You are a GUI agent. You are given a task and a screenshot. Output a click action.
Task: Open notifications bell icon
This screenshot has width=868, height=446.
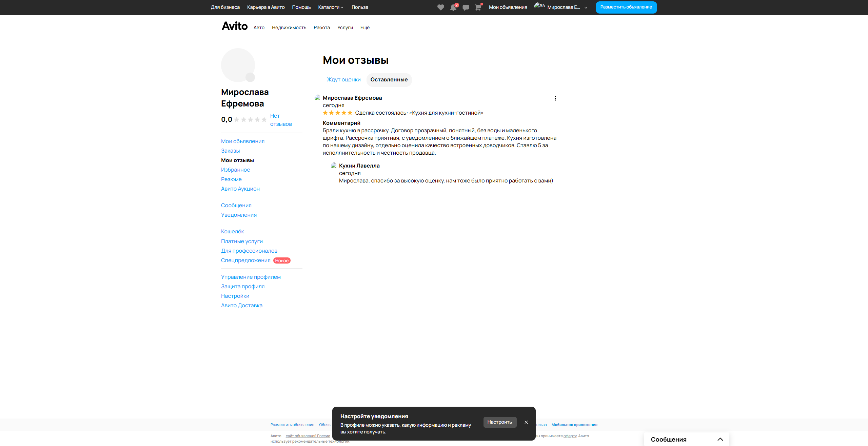coord(453,7)
